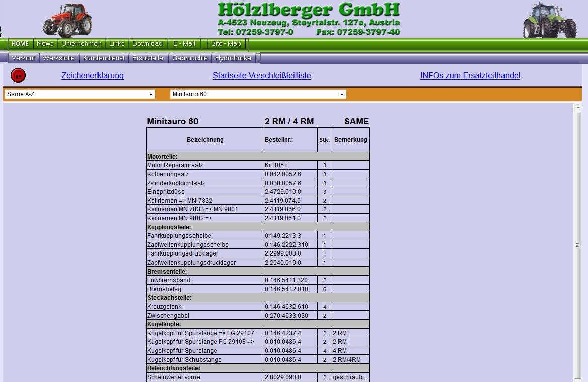
Task: Click the red tractor image
Action: 67,20
